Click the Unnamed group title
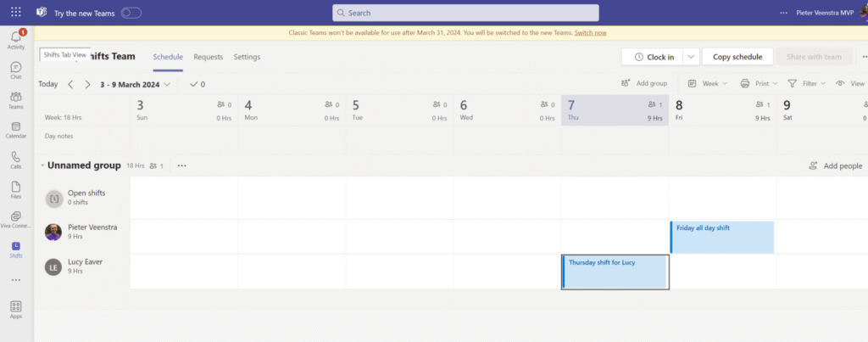The image size is (868, 342). point(84,165)
